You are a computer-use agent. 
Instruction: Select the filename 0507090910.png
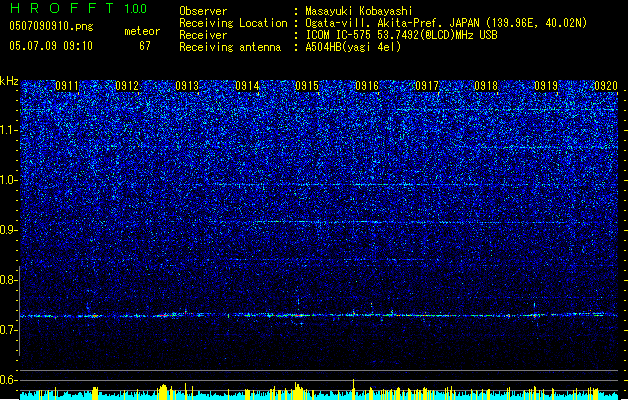(51, 26)
